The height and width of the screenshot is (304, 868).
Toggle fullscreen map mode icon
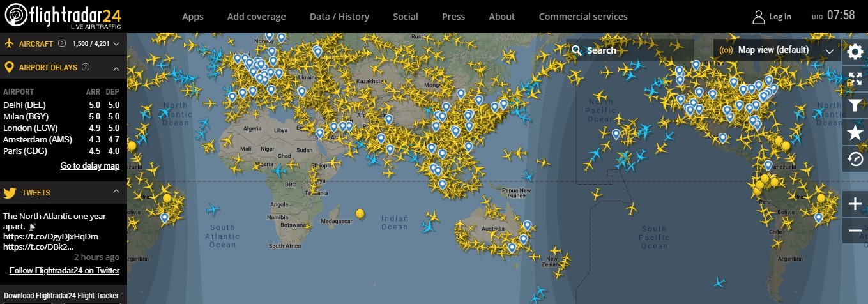(x=855, y=79)
